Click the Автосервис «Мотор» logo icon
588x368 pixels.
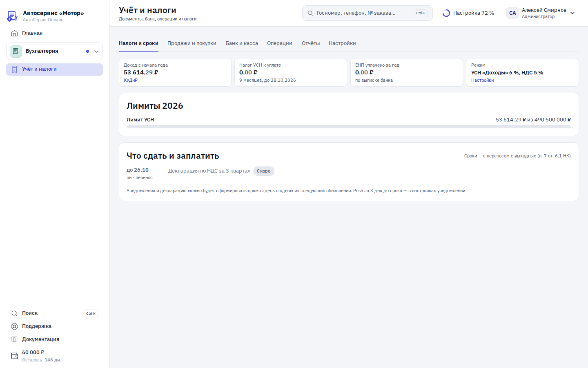coord(12,16)
